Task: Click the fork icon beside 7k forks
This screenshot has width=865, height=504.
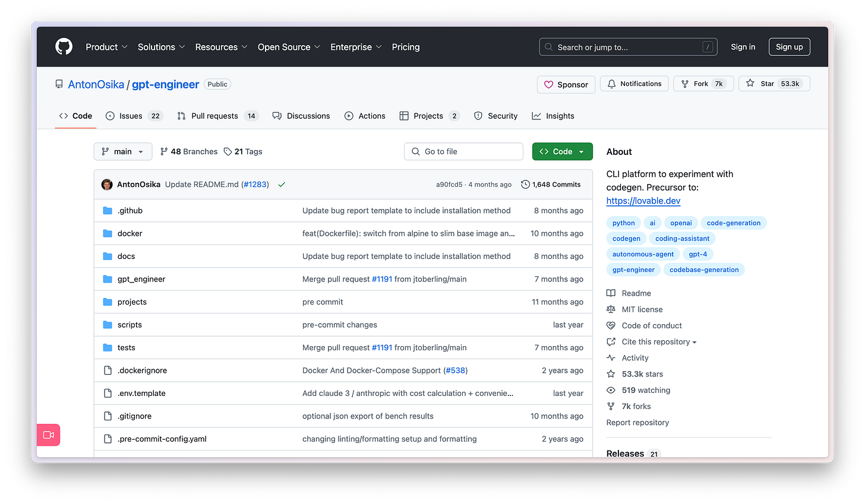Action: pos(611,406)
